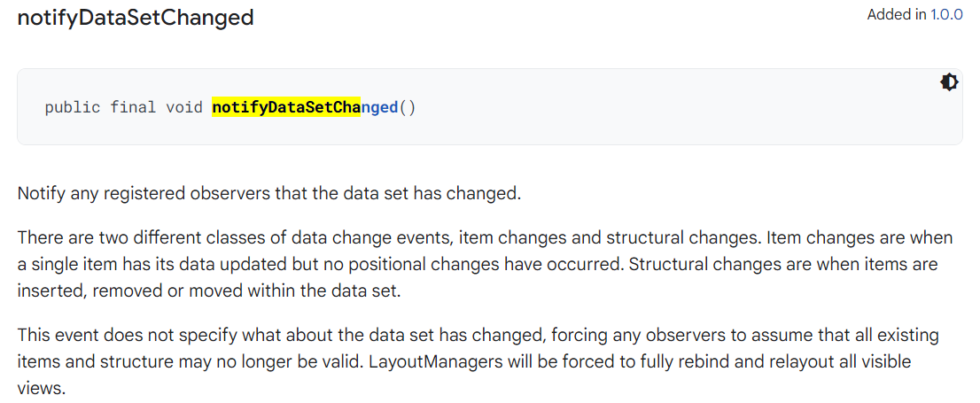The image size is (980, 403).
Task: Click the 'void' return type in code
Action: pyautogui.click(x=184, y=108)
